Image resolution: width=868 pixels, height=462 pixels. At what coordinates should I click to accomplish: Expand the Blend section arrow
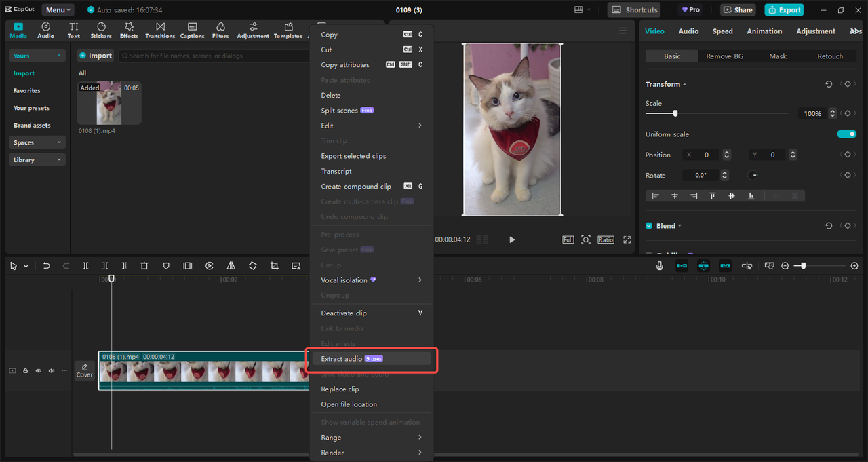(x=679, y=226)
